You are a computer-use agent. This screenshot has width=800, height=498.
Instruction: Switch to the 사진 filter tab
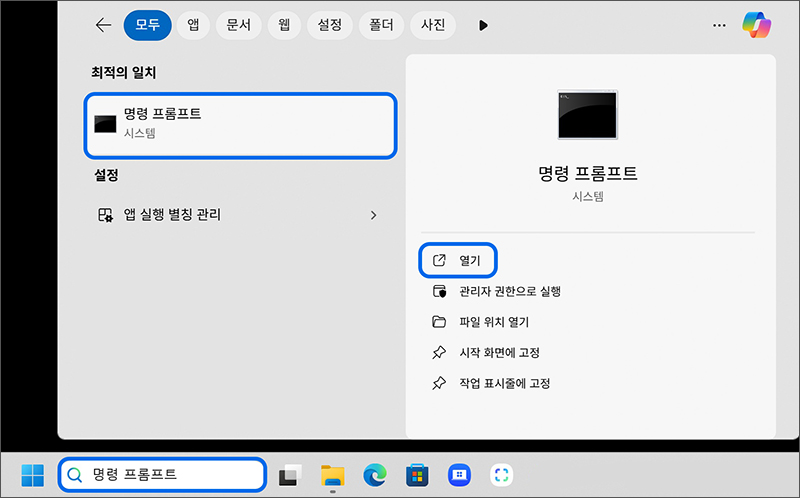point(433,25)
